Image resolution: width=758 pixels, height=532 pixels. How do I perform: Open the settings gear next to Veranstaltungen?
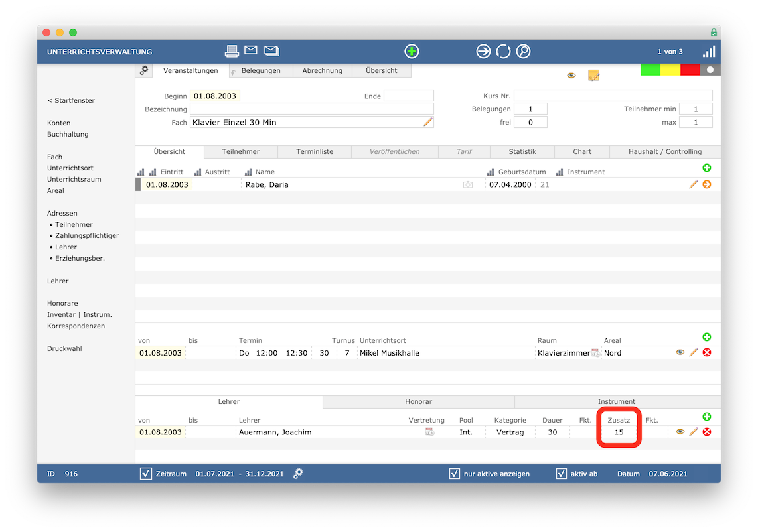[x=144, y=70]
